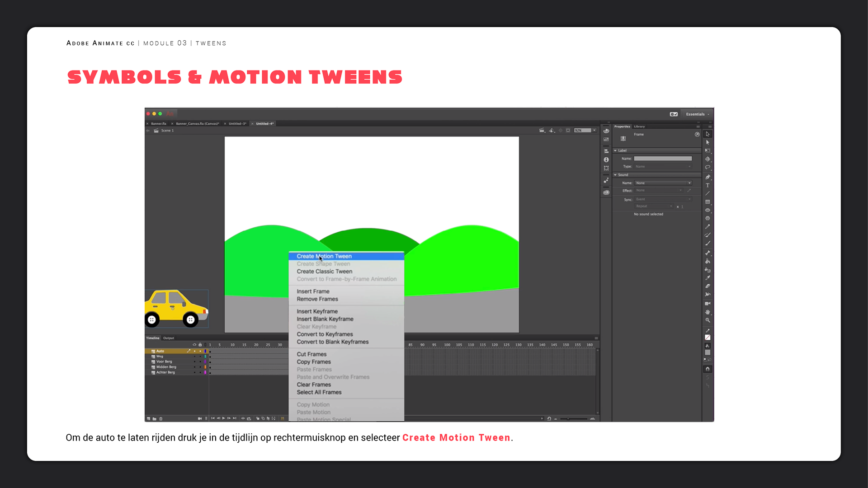Choose Insert Keyframe in the context menu
The image size is (868, 488).
click(x=317, y=311)
